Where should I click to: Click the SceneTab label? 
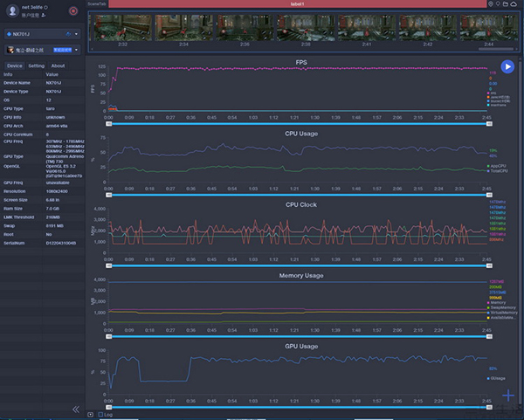[97, 3]
